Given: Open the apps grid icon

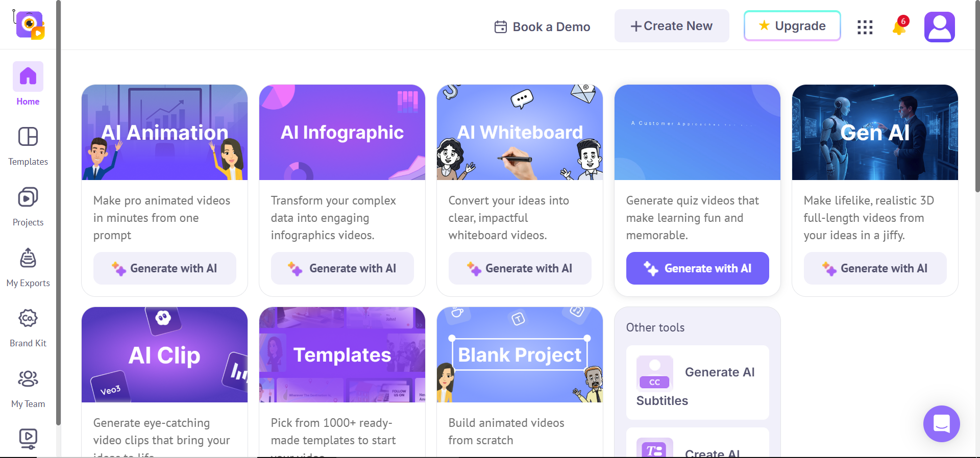Looking at the screenshot, I should (x=865, y=27).
